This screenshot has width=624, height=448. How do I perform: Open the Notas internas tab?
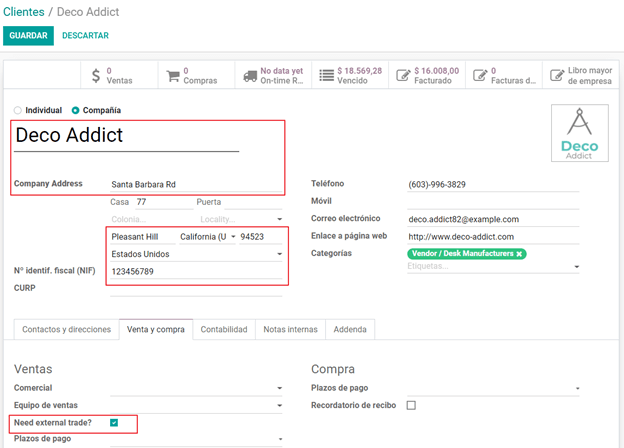(291, 329)
